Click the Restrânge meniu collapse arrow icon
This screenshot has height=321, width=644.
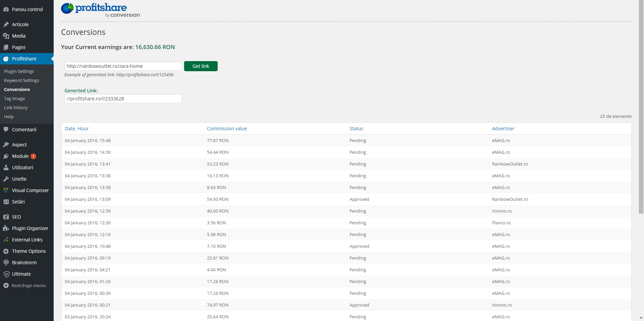pos(6,285)
